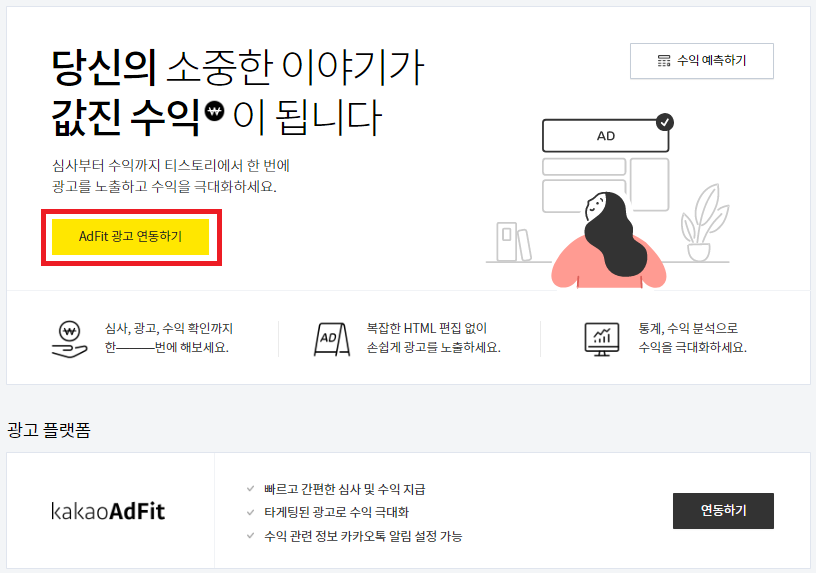Click the checkmark beside 빠르고 간편한 심사

point(250,489)
